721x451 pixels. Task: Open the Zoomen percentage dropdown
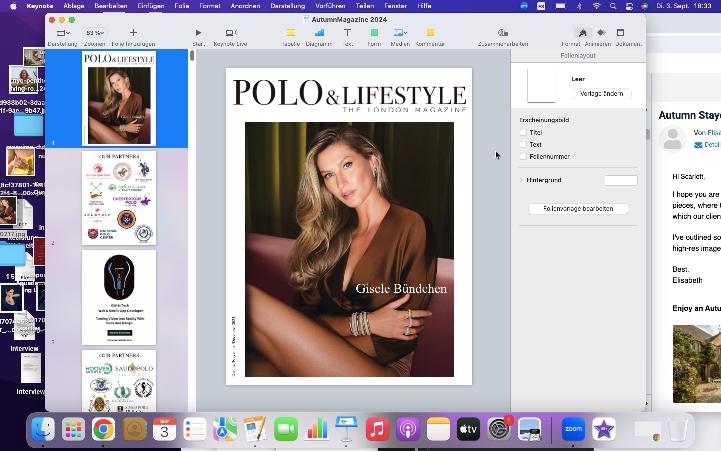95,33
